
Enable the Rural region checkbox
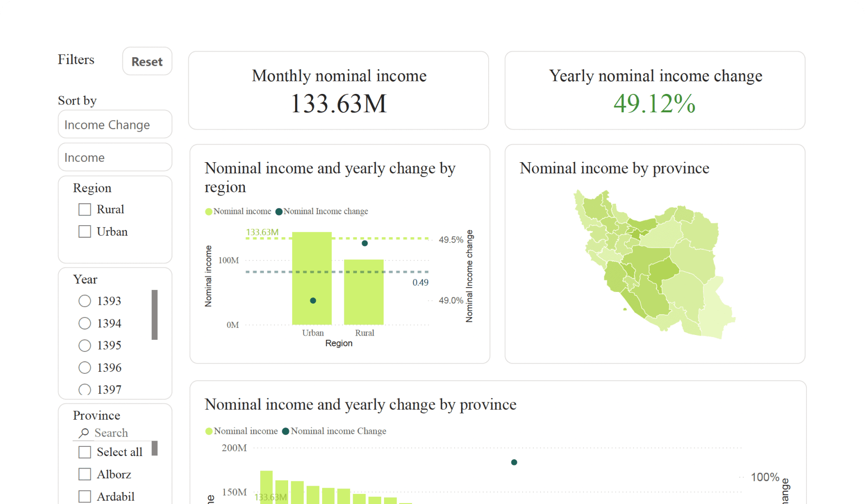85,209
